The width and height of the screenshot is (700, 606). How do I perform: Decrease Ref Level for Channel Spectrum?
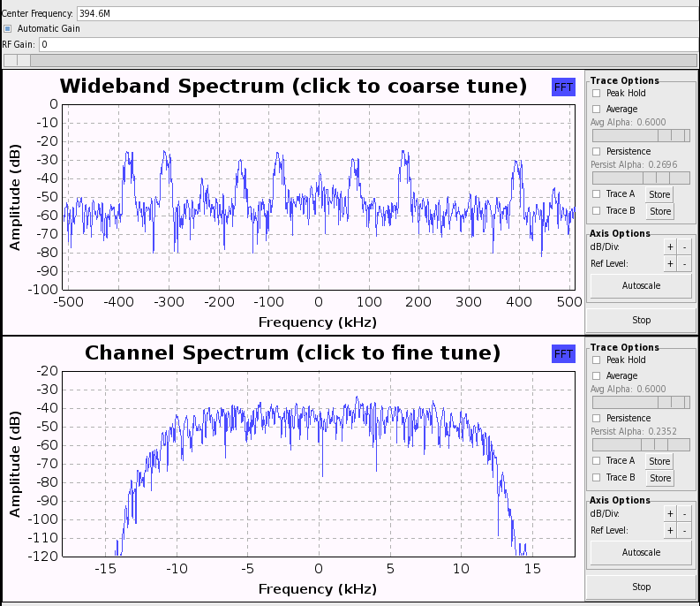point(684,531)
